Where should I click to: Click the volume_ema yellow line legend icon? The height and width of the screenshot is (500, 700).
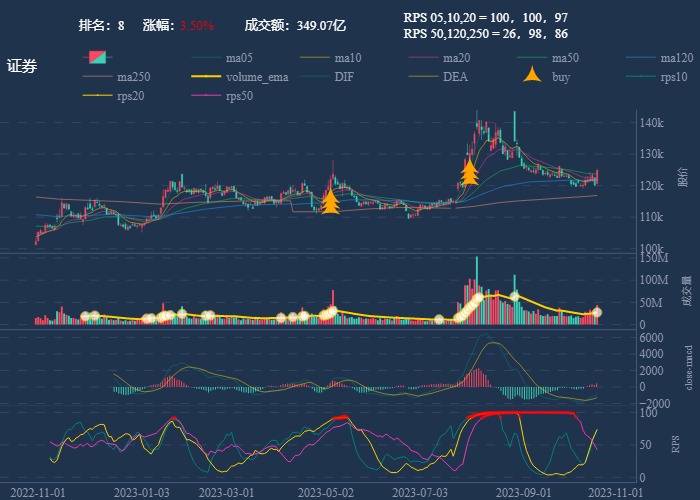coord(205,77)
